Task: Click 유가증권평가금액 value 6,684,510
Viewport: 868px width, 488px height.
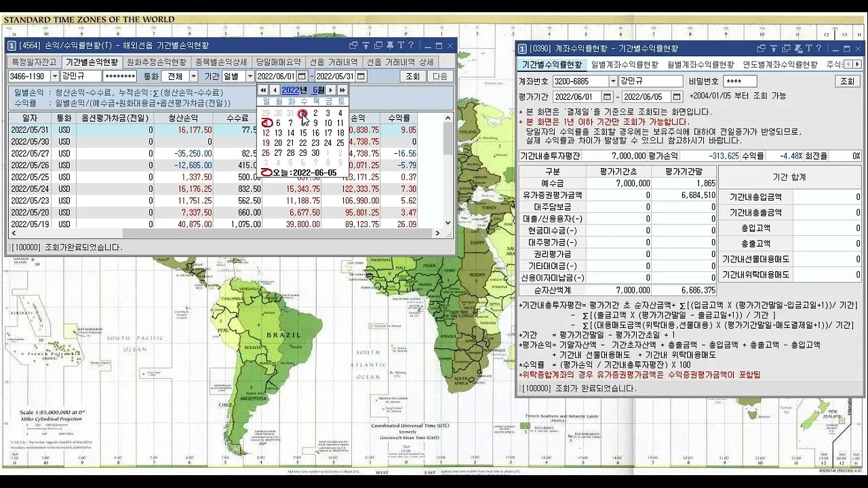Action: (x=685, y=195)
